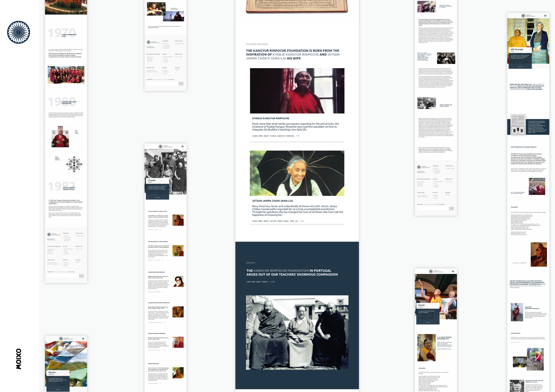The image size is (555, 392).
Task: Click 1970 Kangyur Rinpoche Fund timeline marker
Action: click(62, 33)
